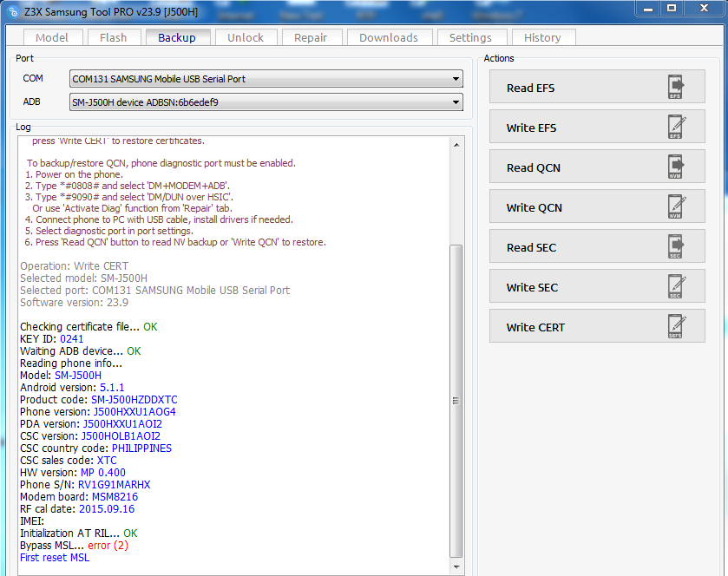Click 'Operation: Write CERT' log line
Screen dimensions: 728x576
(x=75, y=266)
